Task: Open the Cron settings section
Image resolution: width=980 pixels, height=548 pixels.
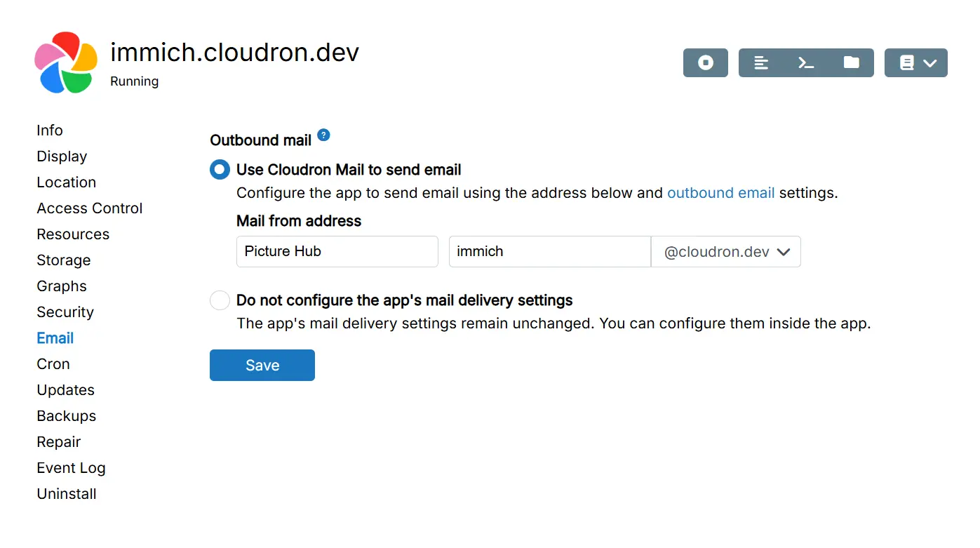Action: [53, 364]
